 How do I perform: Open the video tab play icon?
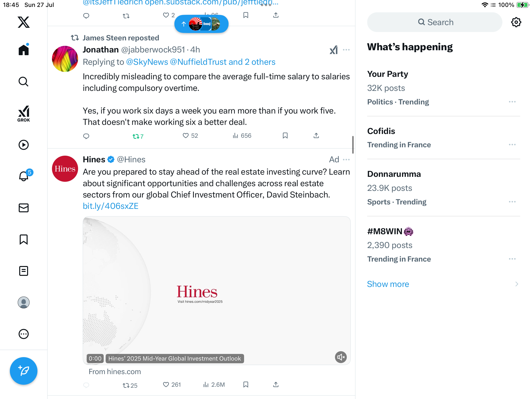[24, 145]
